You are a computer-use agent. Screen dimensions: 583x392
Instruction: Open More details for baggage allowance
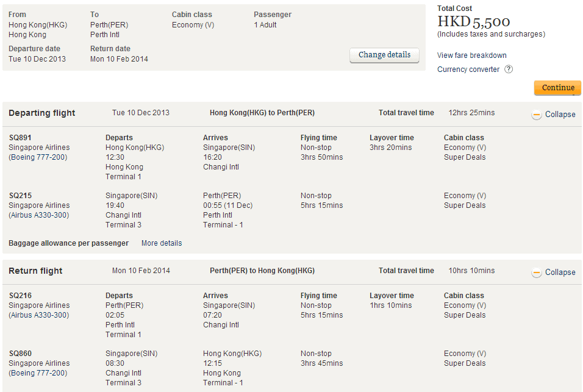point(162,243)
